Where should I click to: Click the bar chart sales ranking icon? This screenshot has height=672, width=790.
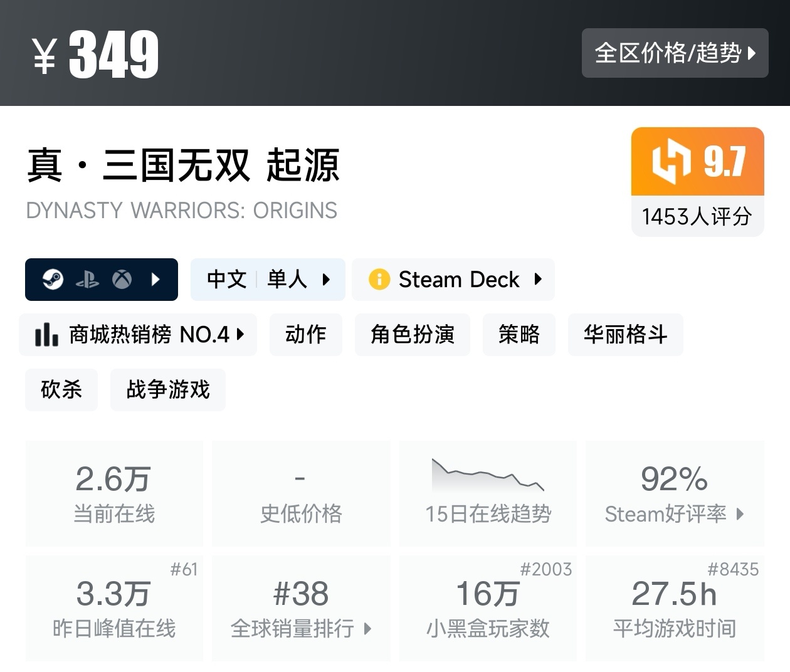(46, 335)
